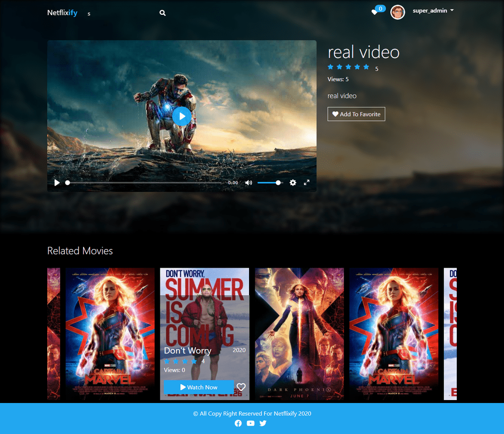Go to the Netflixify home logo

pyautogui.click(x=63, y=12)
